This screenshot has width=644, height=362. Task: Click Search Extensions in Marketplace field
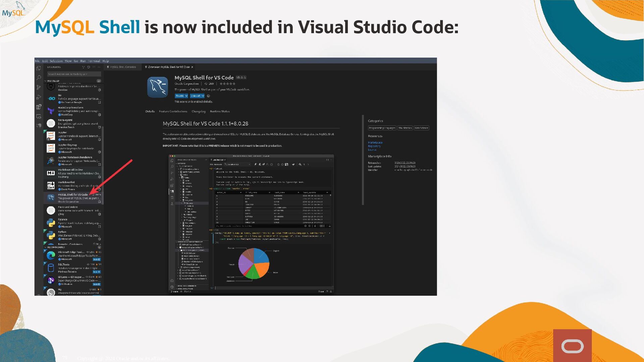point(74,74)
